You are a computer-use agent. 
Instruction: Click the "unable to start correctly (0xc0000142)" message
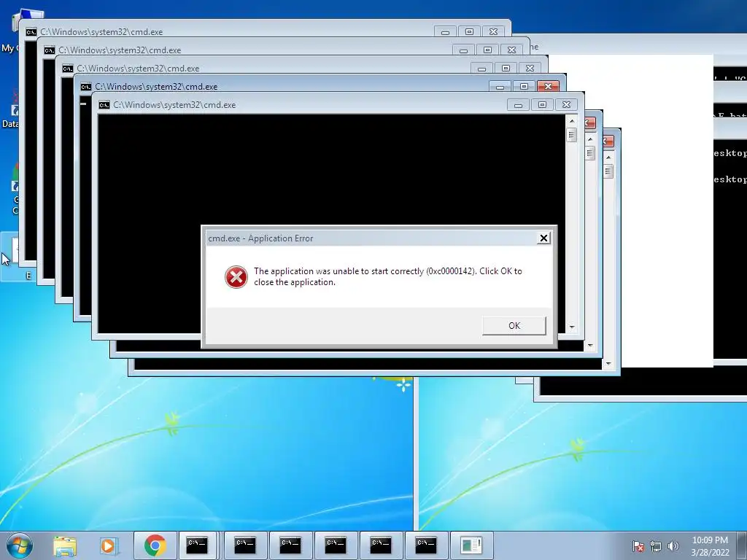388,276
